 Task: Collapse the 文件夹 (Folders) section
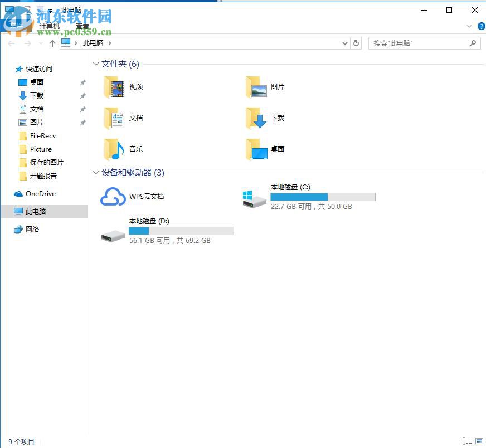[96, 64]
